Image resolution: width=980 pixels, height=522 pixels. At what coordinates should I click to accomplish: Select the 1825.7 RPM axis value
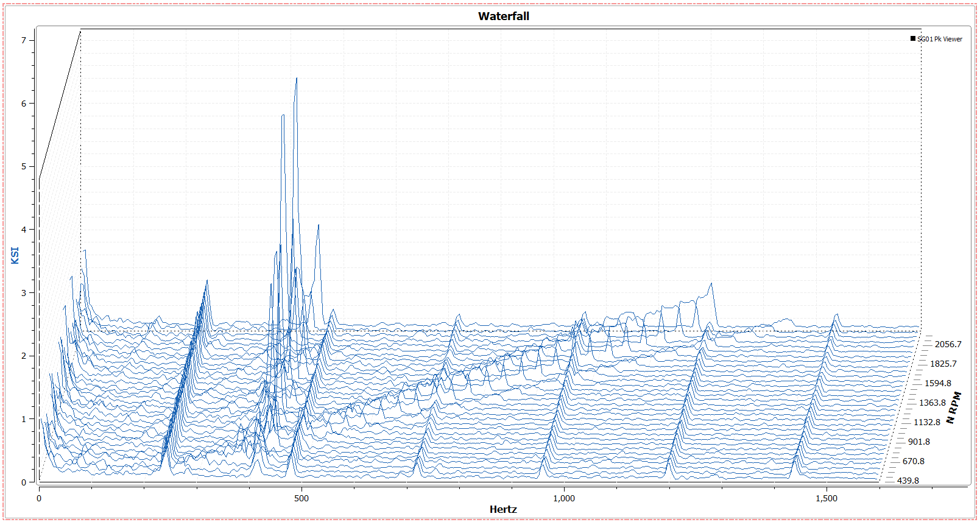pos(943,364)
